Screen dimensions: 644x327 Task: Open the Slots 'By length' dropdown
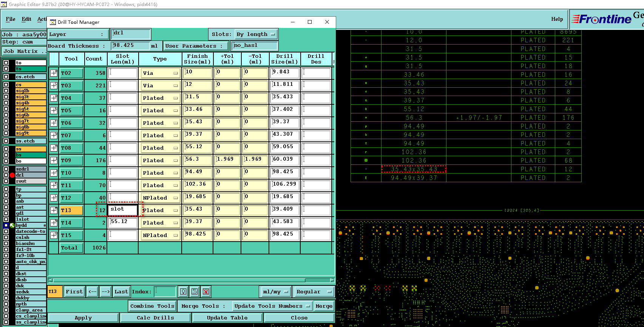pos(256,34)
